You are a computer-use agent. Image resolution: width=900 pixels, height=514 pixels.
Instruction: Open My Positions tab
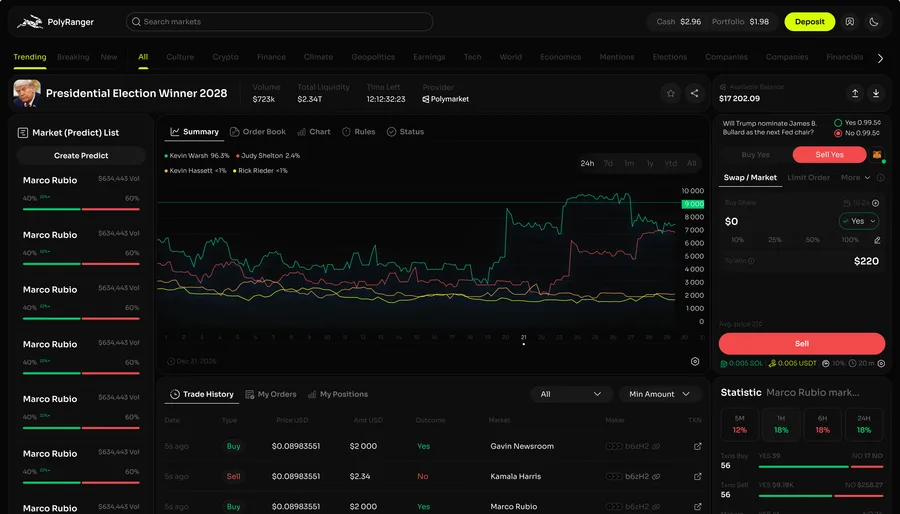[x=338, y=395]
